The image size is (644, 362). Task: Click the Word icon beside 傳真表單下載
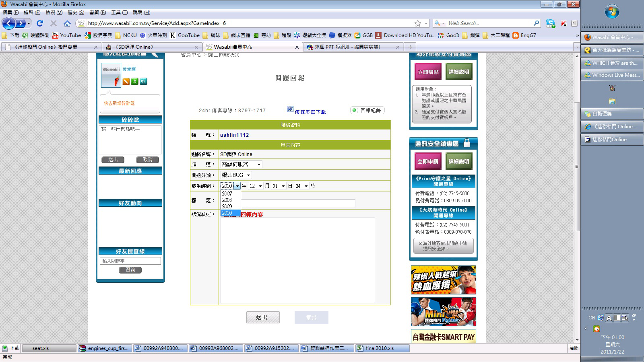pos(290,109)
